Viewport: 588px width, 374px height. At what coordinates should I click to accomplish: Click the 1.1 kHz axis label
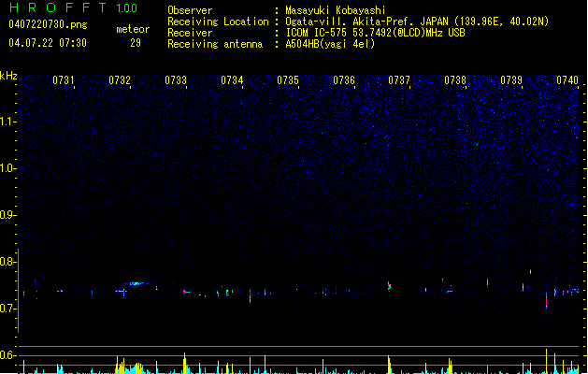coord(7,122)
